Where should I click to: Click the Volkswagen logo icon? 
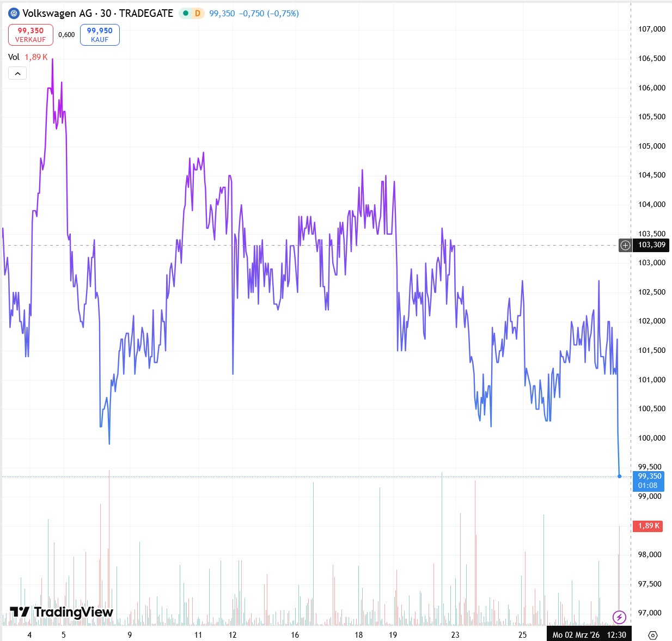tap(14, 13)
